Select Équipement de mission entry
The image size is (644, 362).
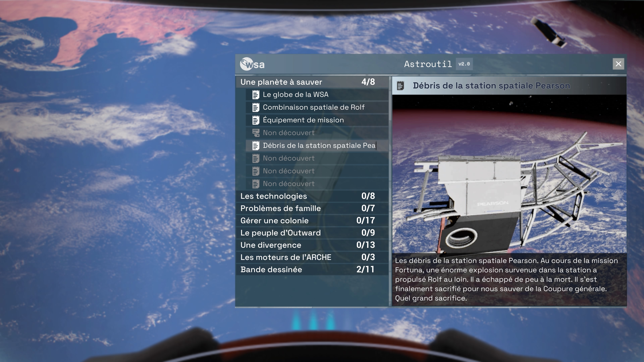click(x=317, y=120)
